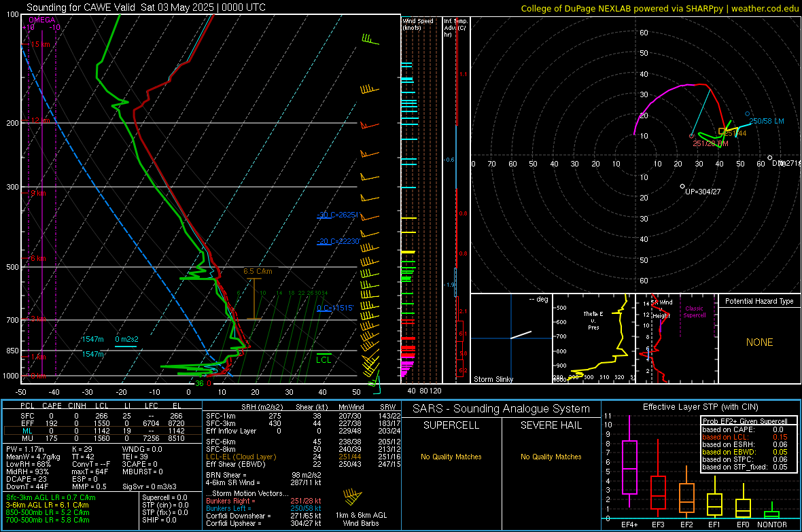Click the green LCL label on the Skew-T

[324, 360]
